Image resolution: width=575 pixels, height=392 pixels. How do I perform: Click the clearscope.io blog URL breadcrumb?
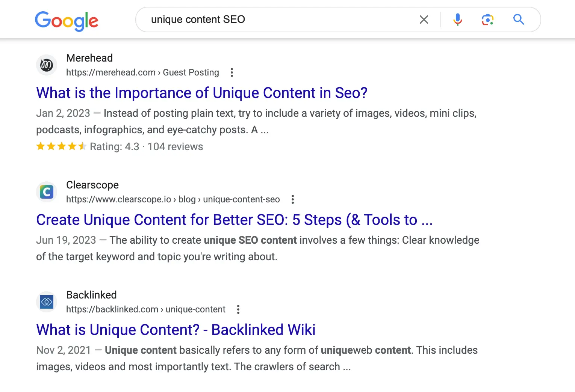pos(173,199)
